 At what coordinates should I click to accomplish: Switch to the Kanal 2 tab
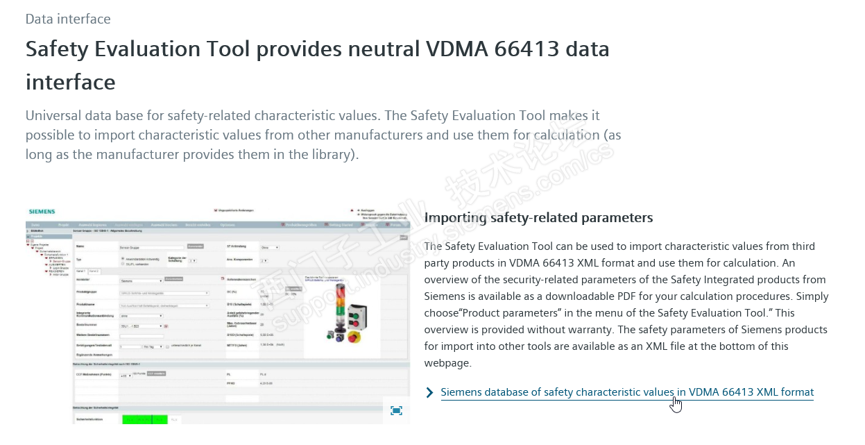click(94, 271)
